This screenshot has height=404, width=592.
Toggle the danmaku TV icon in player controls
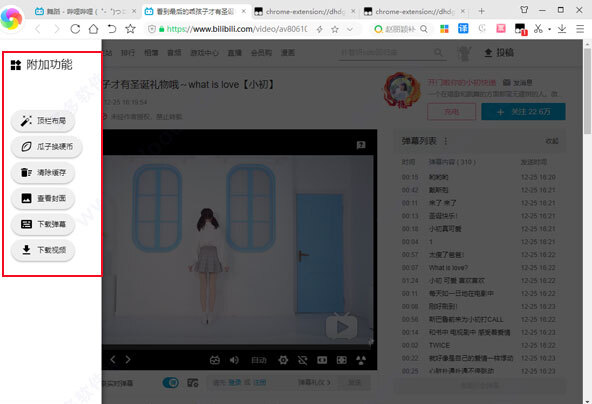[x=214, y=360]
